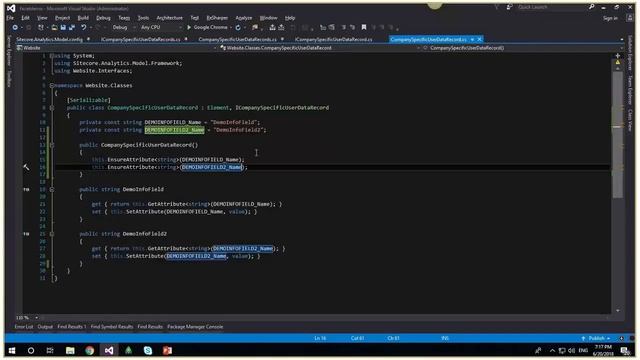Collapse the namespace Website.Classes block
This screenshot has height=360, width=640.
click(52, 85)
